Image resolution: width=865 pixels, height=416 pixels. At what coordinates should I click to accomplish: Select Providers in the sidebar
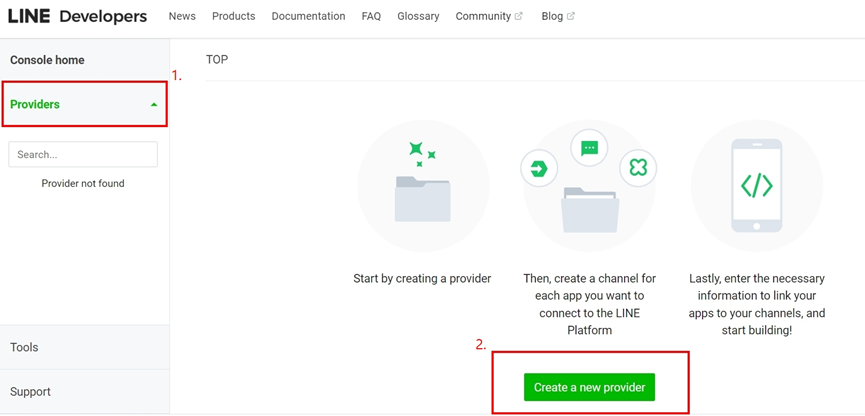tap(84, 104)
